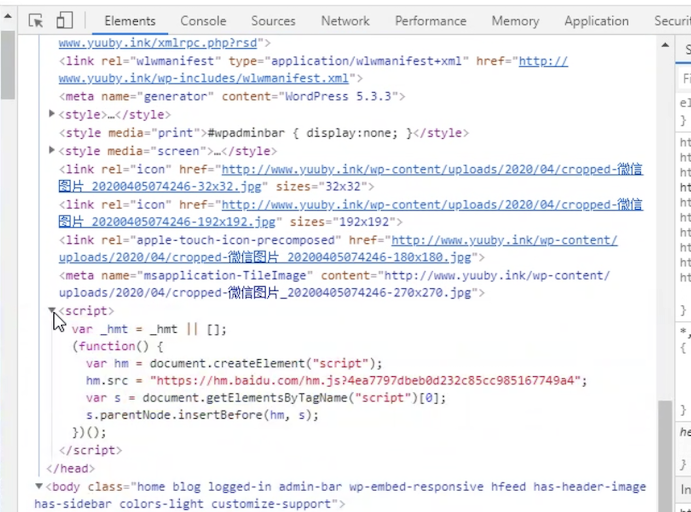This screenshot has width=691, height=512.
Task: Select the style media print line
Action: pos(264,133)
